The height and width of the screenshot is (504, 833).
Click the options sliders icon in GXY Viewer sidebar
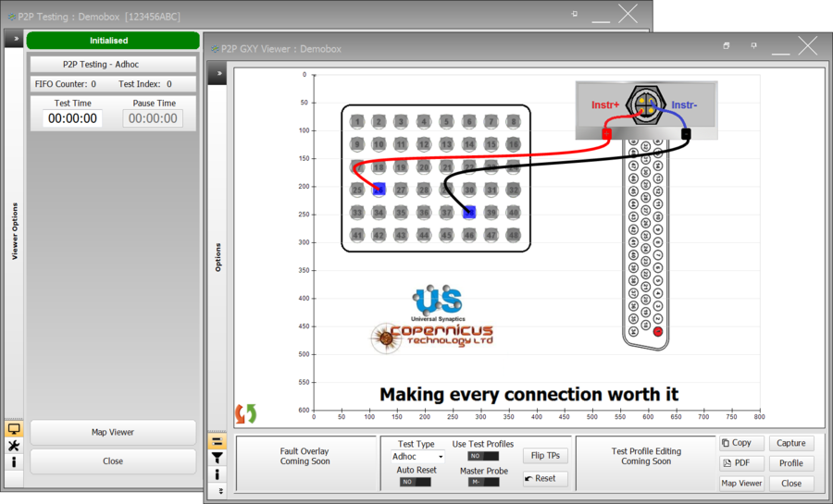[x=217, y=442]
